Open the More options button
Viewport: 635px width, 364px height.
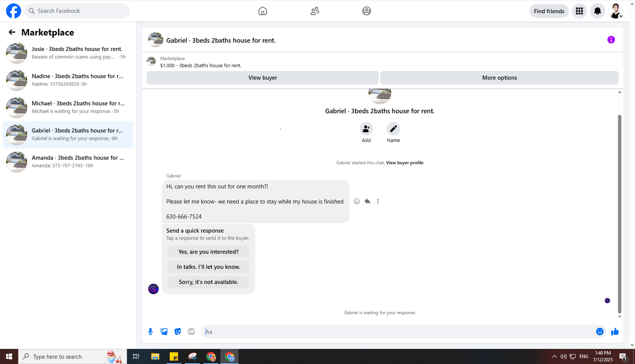[x=500, y=78]
